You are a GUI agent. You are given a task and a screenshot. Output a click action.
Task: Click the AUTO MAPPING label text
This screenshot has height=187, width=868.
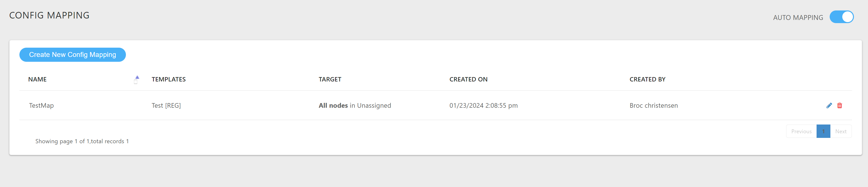pyautogui.click(x=798, y=18)
